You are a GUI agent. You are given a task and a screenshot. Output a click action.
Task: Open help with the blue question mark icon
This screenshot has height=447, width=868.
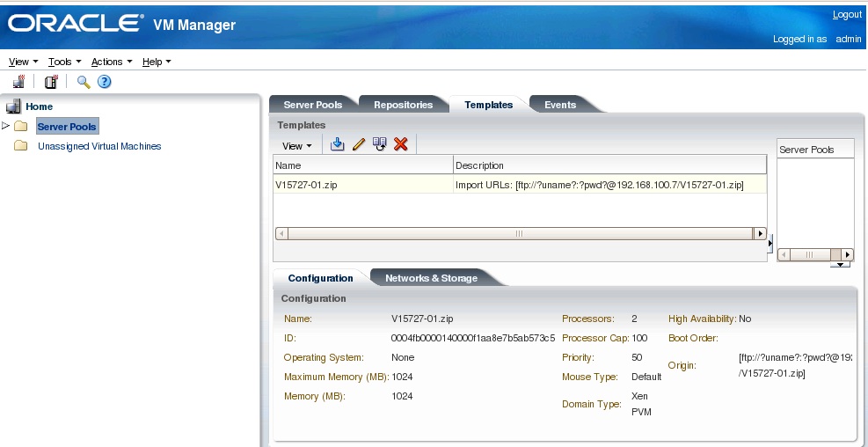click(104, 82)
